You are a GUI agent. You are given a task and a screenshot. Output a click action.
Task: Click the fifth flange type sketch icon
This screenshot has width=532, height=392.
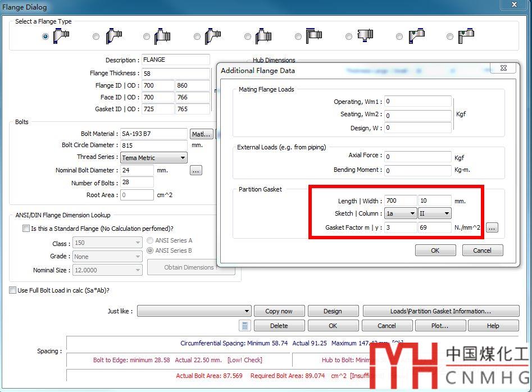[263, 36]
